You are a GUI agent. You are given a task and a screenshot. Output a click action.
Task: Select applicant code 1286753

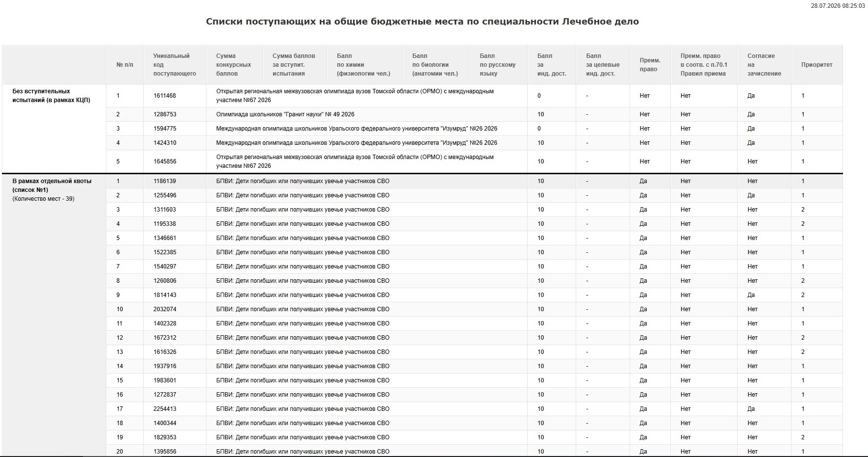165,114
